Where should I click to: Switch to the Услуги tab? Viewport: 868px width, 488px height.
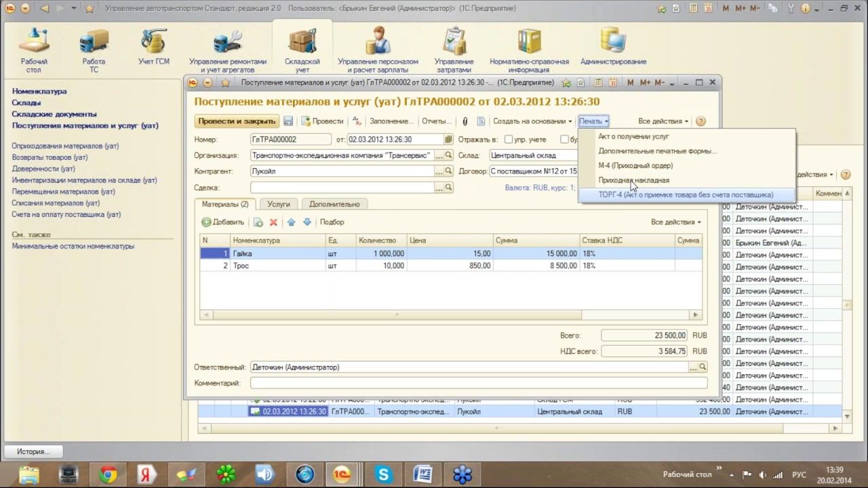pyautogui.click(x=278, y=204)
